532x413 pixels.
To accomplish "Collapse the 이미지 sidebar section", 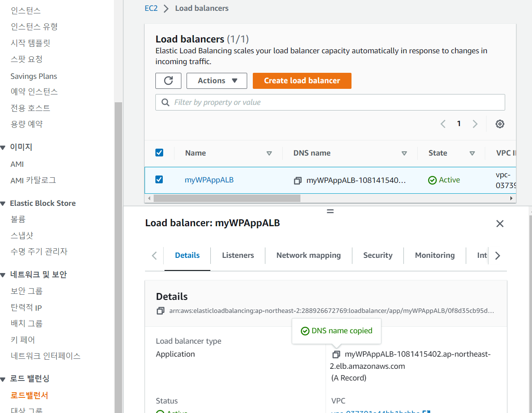I will 3,148.
